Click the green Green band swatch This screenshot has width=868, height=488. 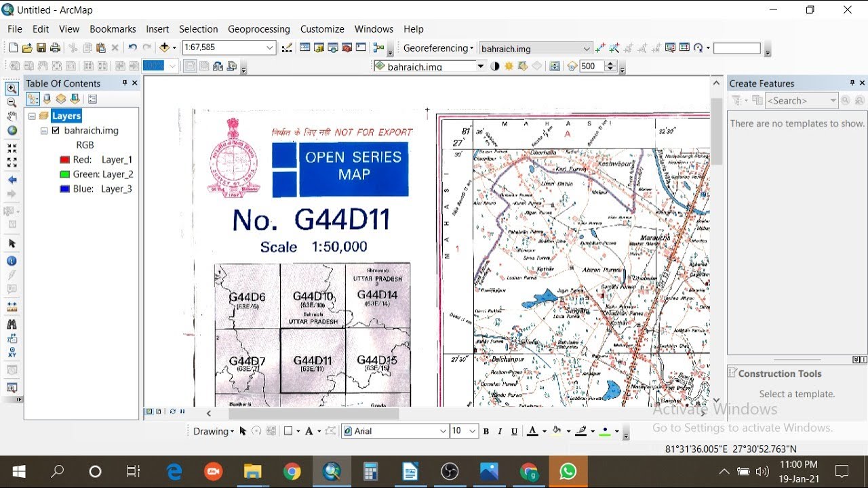click(65, 174)
